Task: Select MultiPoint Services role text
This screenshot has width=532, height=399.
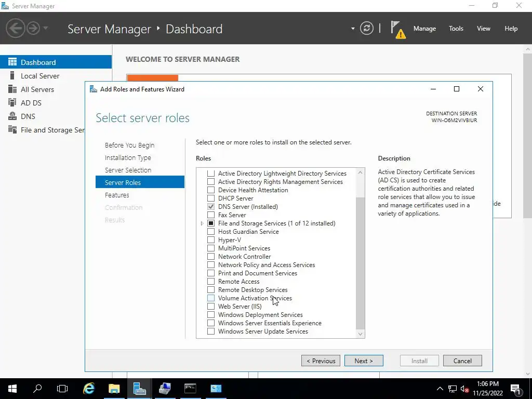Action: pos(244,248)
